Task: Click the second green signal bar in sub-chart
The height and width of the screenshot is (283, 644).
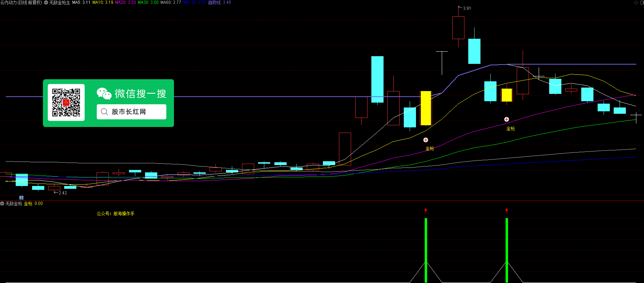Action: click(507, 250)
